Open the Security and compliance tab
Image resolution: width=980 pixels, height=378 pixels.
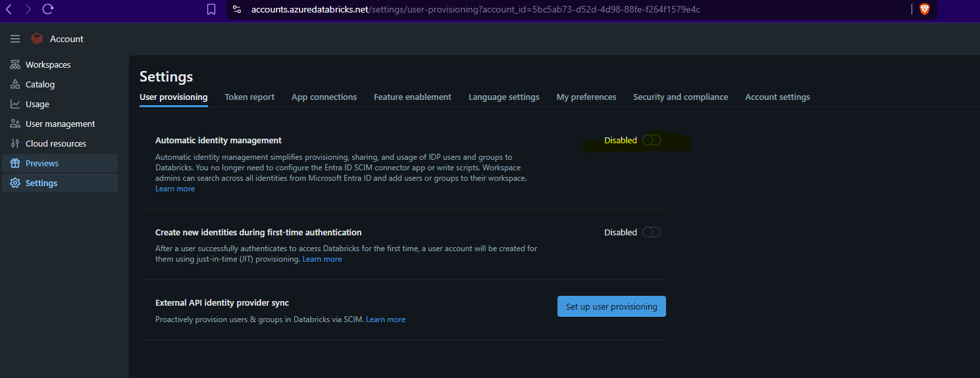pyautogui.click(x=680, y=97)
